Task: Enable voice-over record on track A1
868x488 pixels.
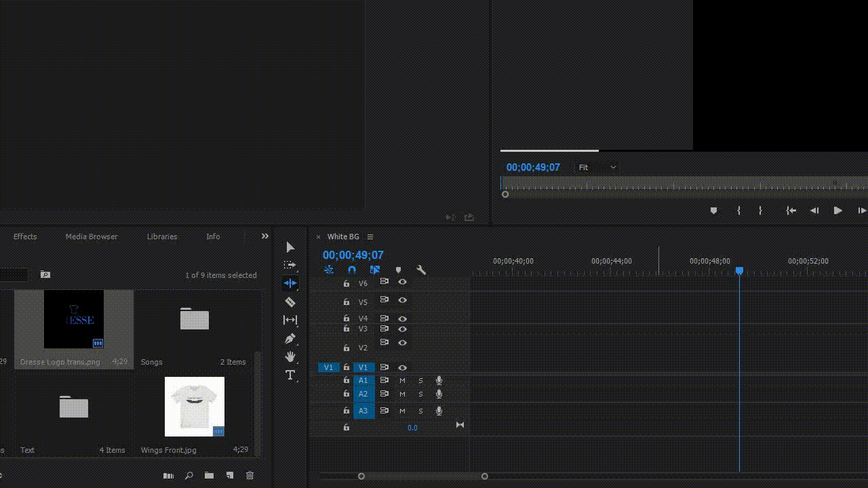Action: tap(439, 380)
